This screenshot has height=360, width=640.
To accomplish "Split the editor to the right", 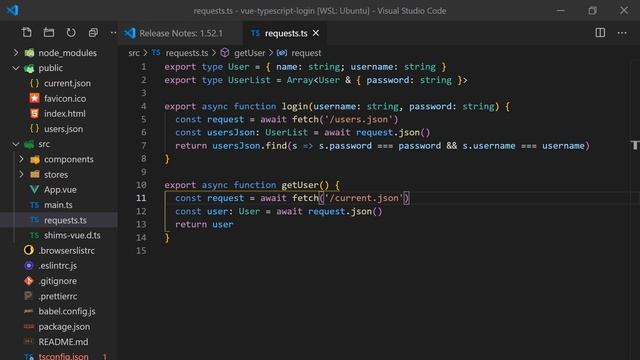I will click(x=600, y=33).
